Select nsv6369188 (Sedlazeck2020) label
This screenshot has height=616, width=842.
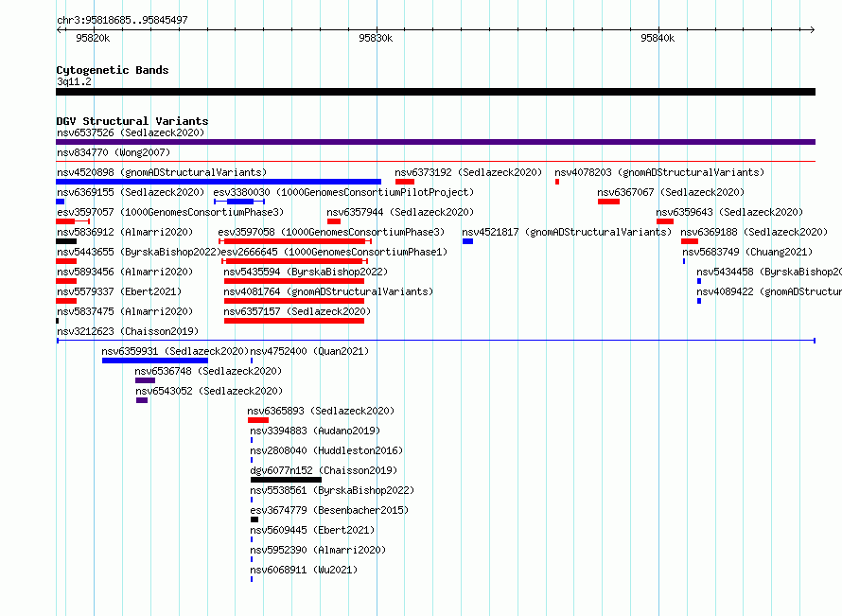pyautogui.click(x=754, y=232)
